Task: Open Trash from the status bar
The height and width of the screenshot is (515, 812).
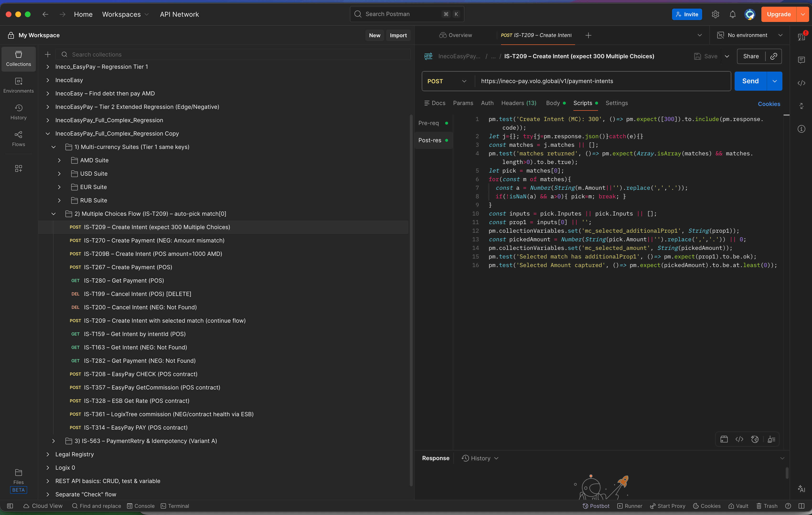Action: tap(767, 505)
